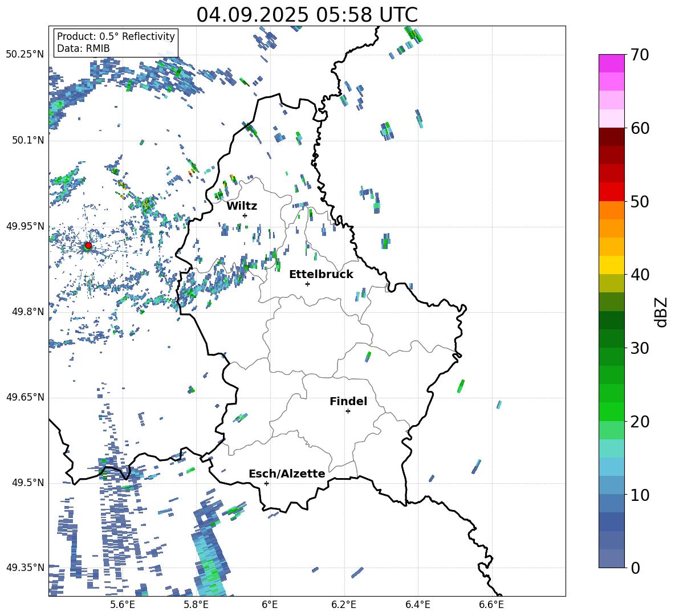Click the 6°E longitude label
This screenshot has height=616, width=675.
(270, 605)
